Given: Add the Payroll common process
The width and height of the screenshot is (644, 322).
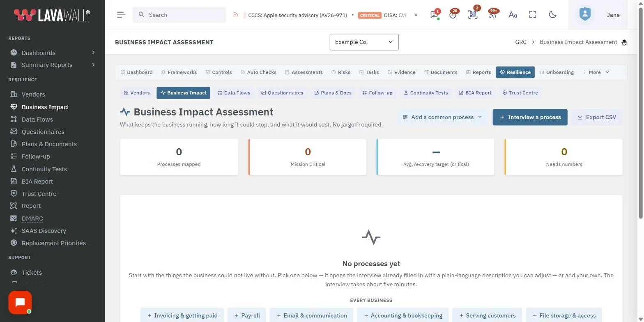Looking at the screenshot, I should (x=247, y=315).
